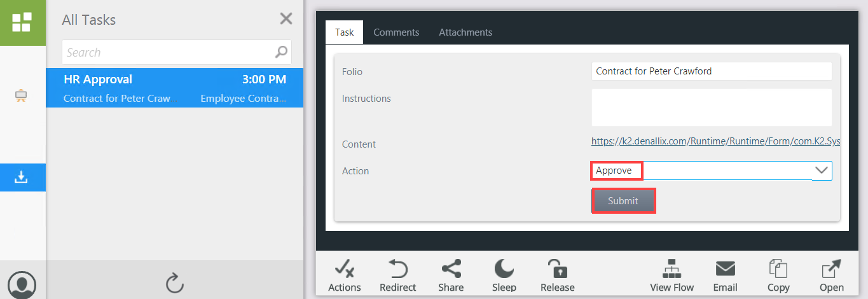Switch to the Comments tab
The height and width of the screenshot is (299, 868).
pyautogui.click(x=396, y=32)
